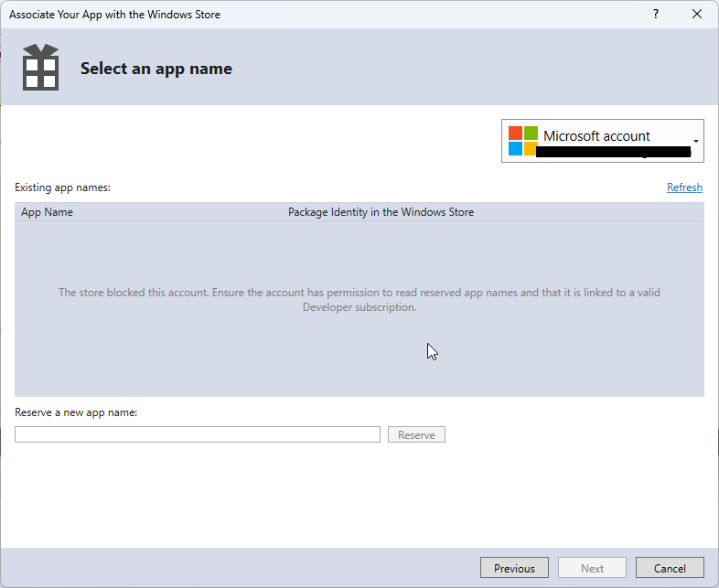Open the Microsoft account dropdown arrow

point(695,141)
